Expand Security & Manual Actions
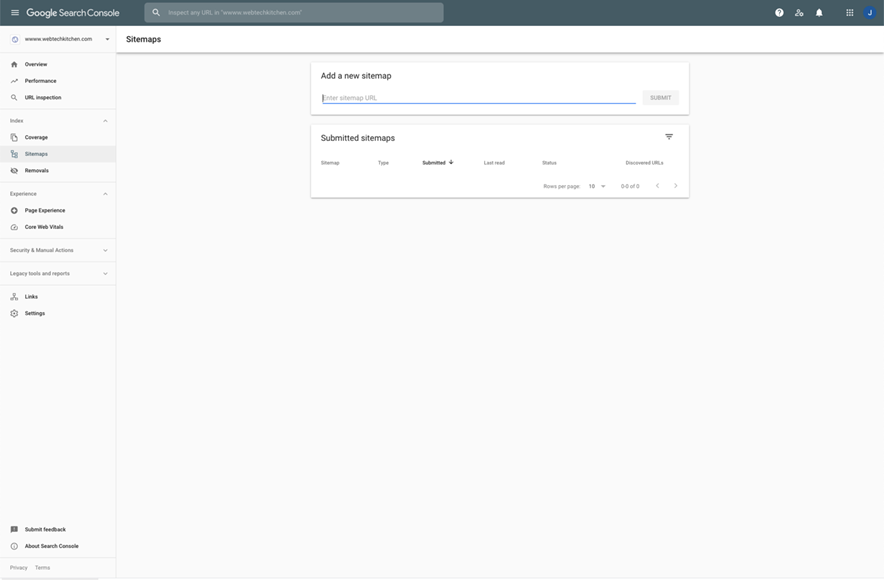Image resolution: width=884 pixels, height=580 pixels. (103, 248)
